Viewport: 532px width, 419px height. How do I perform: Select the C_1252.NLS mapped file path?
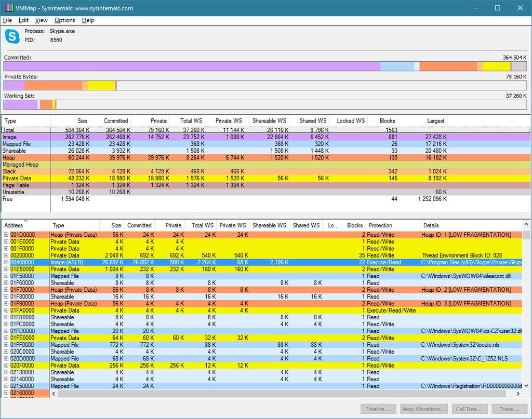click(x=464, y=358)
